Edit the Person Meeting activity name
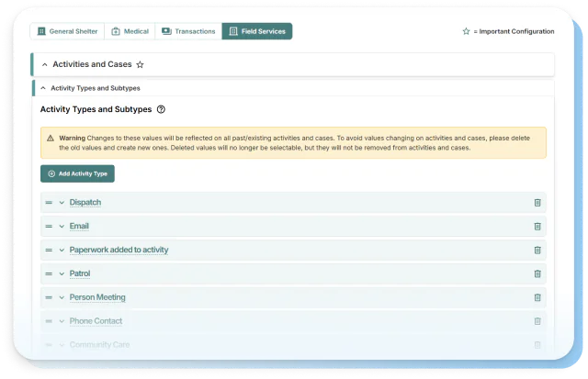 point(97,297)
